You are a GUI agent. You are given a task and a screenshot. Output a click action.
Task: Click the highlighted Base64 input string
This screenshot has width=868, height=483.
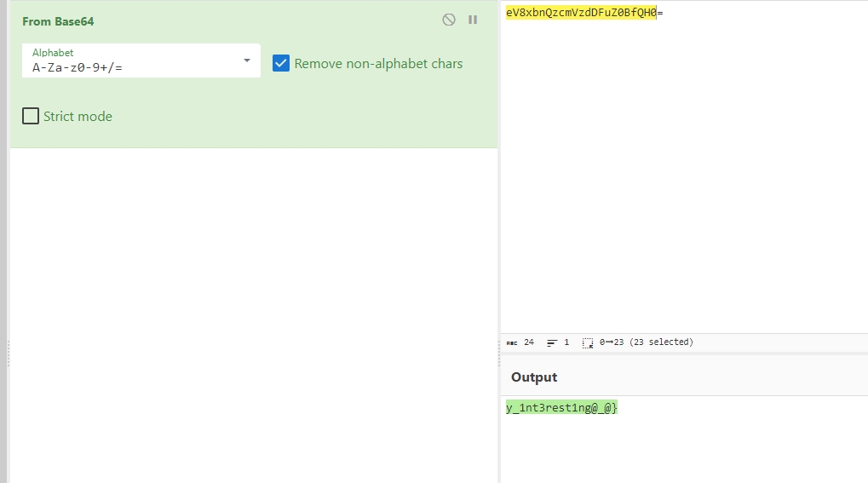pyautogui.click(x=581, y=14)
